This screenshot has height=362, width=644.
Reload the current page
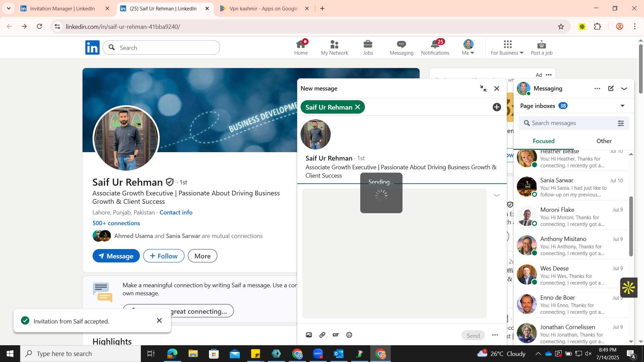(40, 26)
